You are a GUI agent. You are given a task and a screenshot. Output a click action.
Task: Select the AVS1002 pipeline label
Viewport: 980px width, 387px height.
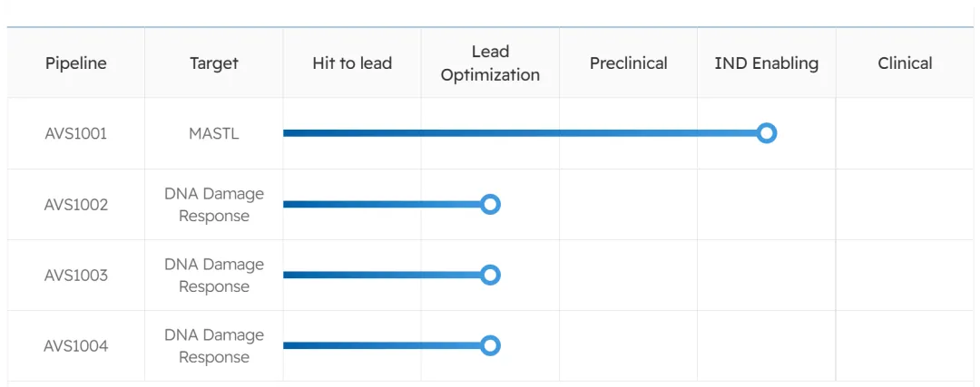pyautogui.click(x=76, y=205)
